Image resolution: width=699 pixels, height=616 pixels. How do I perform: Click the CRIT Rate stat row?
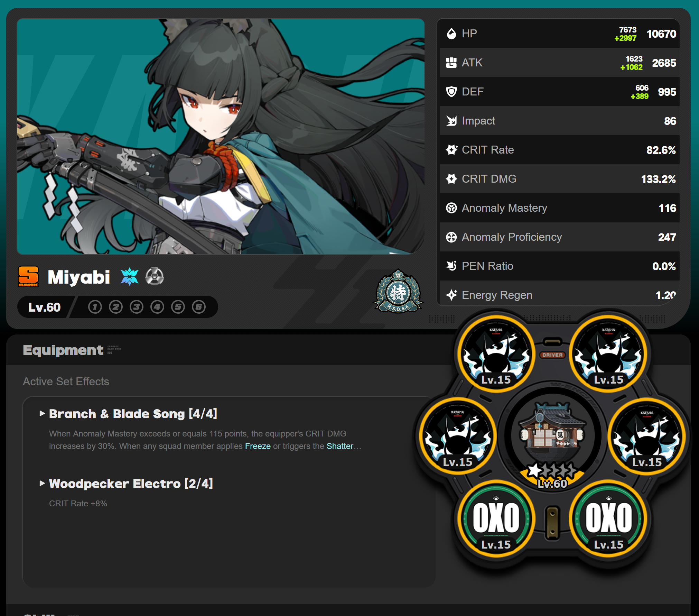[x=559, y=150]
